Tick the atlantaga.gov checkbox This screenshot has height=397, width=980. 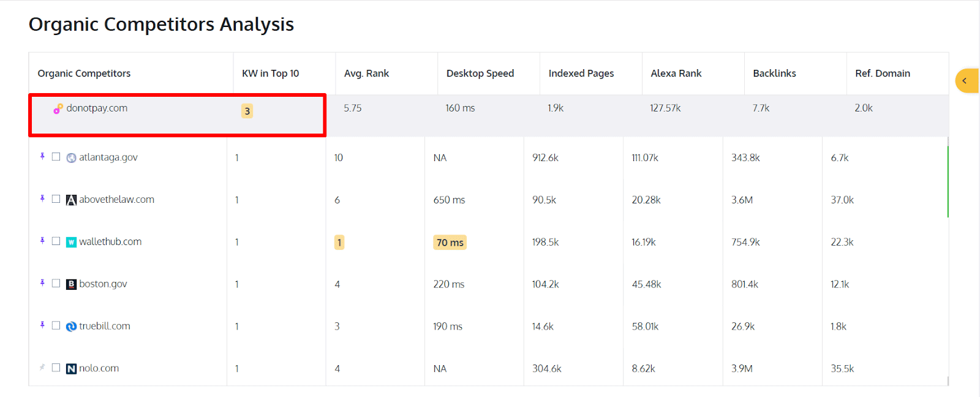(x=56, y=157)
